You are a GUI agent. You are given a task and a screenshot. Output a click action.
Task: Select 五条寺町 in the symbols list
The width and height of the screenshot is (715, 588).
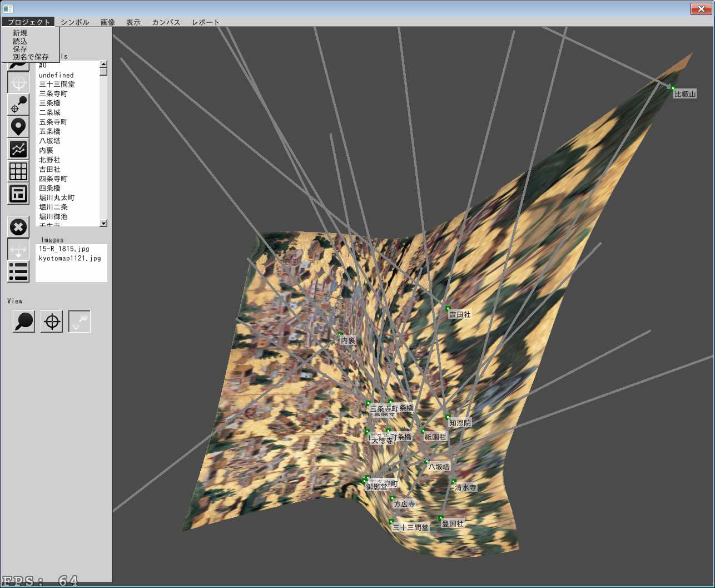click(67, 122)
